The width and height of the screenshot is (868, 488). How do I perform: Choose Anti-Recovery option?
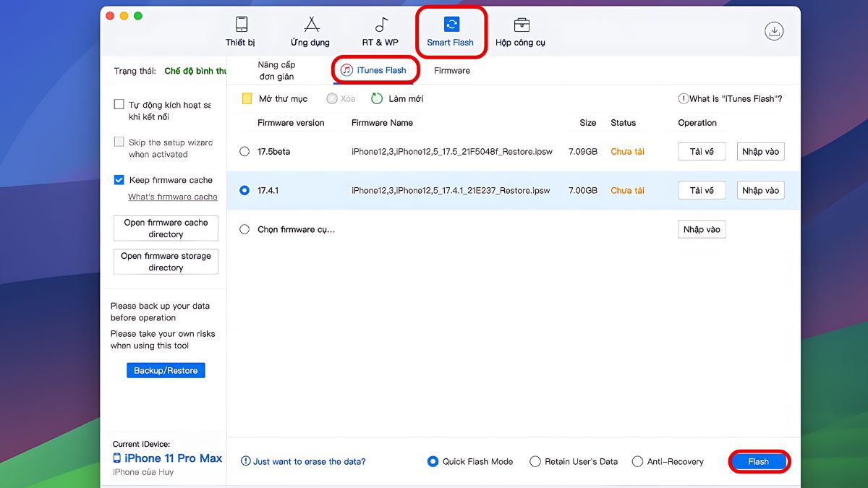[637, 461]
